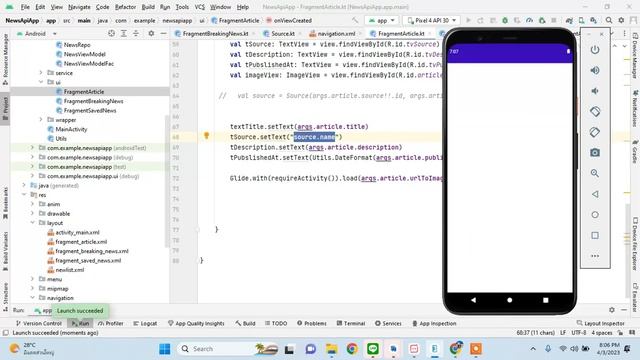Open Version Control tool window
This screenshot has width=640, height=360.
(38, 323)
